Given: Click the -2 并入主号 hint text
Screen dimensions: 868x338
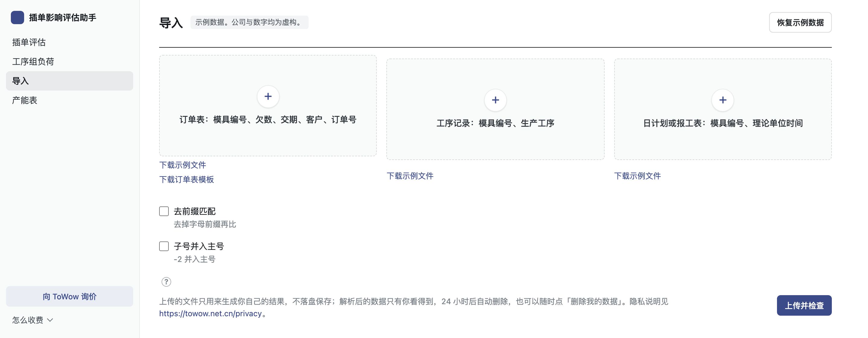Looking at the screenshot, I should click(194, 259).
